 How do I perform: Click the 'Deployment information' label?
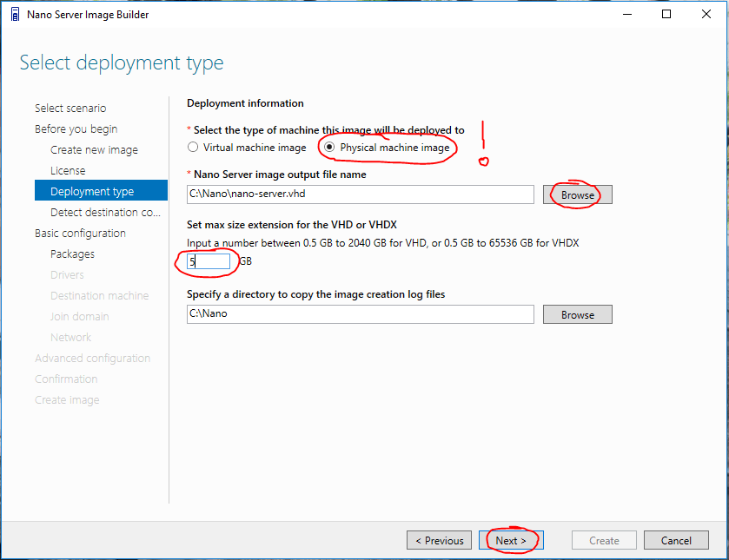[x=245, y=103]
